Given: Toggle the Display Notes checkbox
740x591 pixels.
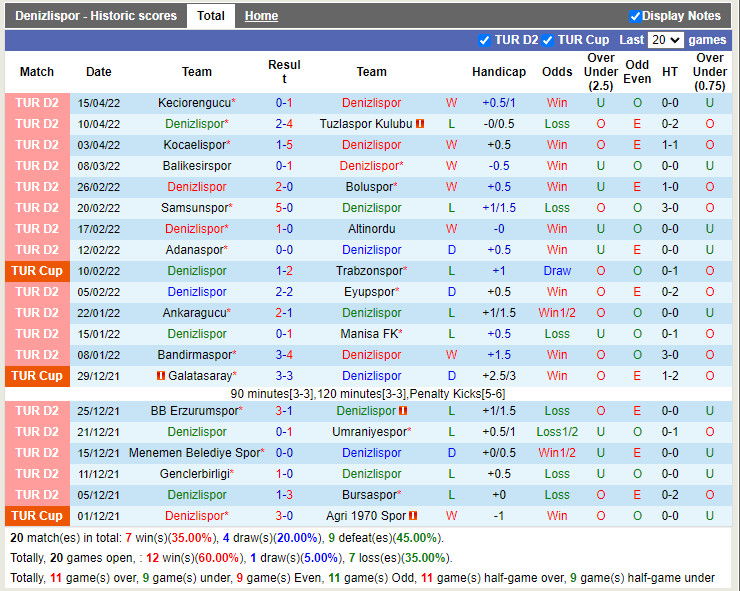Looking at the screenshot, I should [x=635, y=16].
